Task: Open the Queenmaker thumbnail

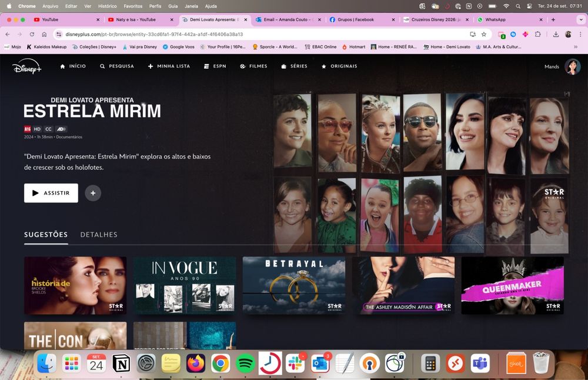Action: [x=512, y=285]
